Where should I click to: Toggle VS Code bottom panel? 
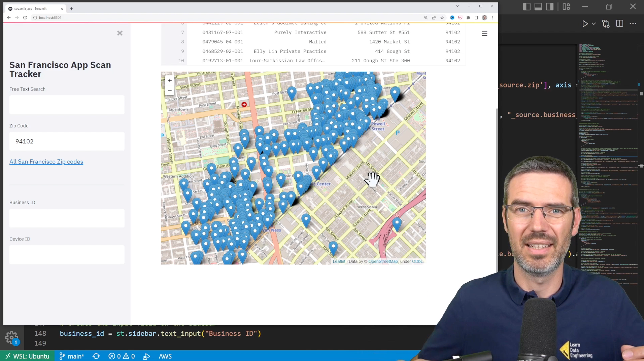point(538,6)
